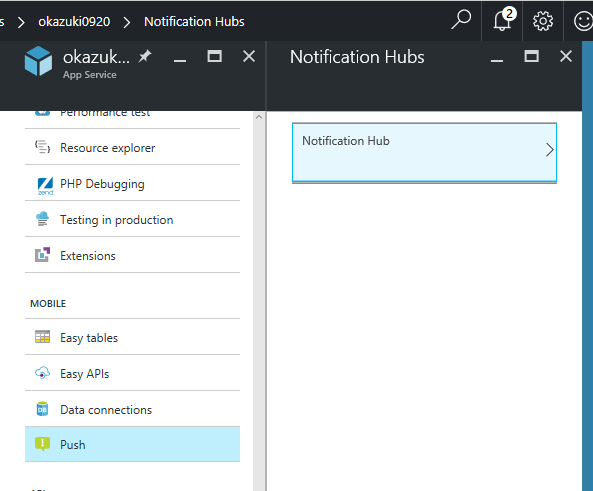Click breadcrumb chevron before okazuki0920
The image size is (593, 491).
tap(21, 22)
